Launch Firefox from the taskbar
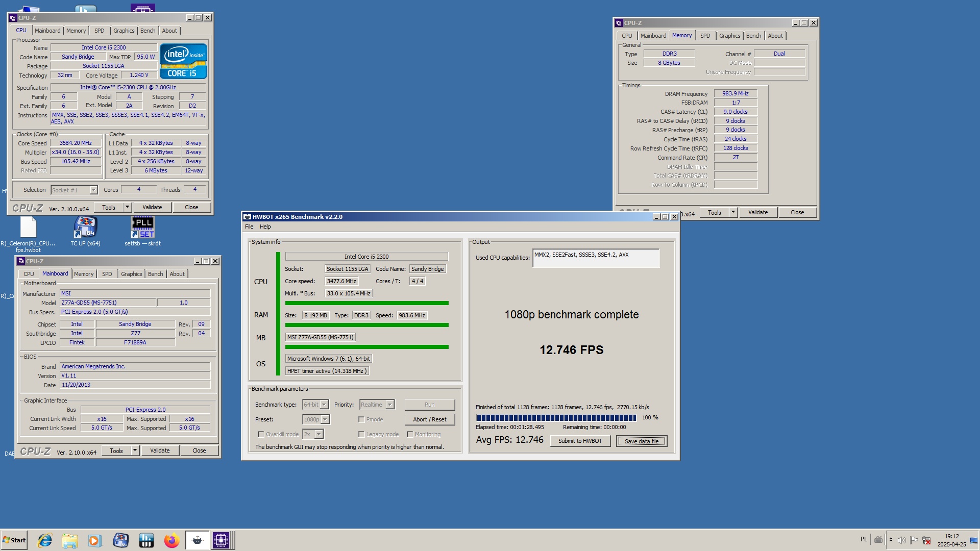Screen dimensions: 980x551 click(171, 540)
